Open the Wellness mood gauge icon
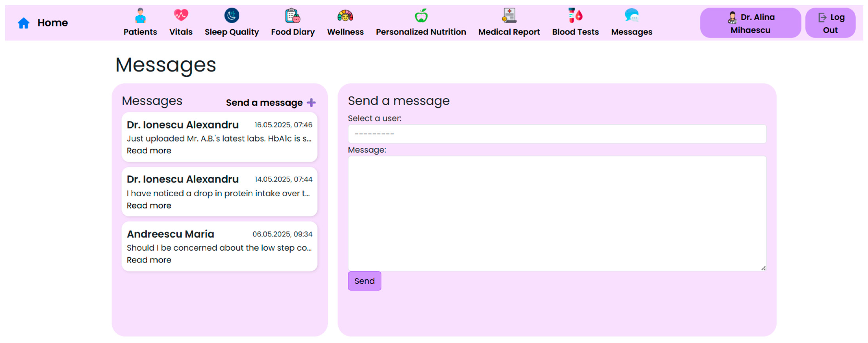The width and height of the screenshot is (868, 343). (x=345, y=16)
